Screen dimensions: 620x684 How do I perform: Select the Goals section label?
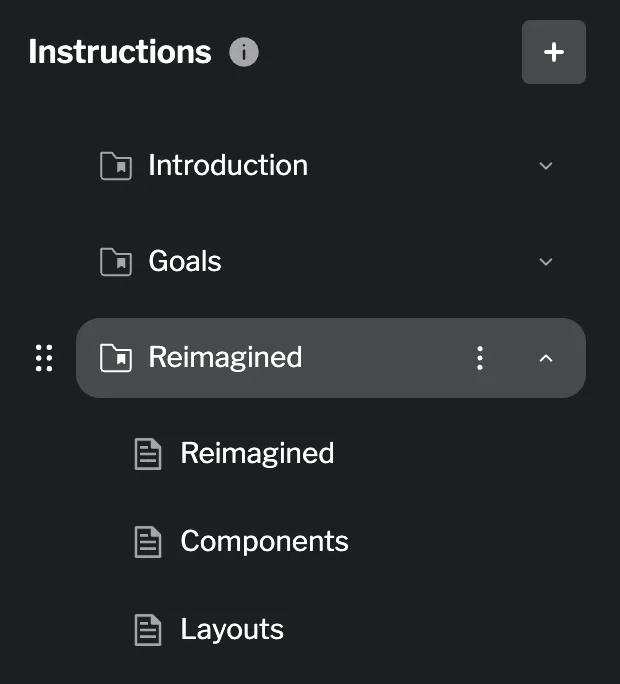click(185, 261)
